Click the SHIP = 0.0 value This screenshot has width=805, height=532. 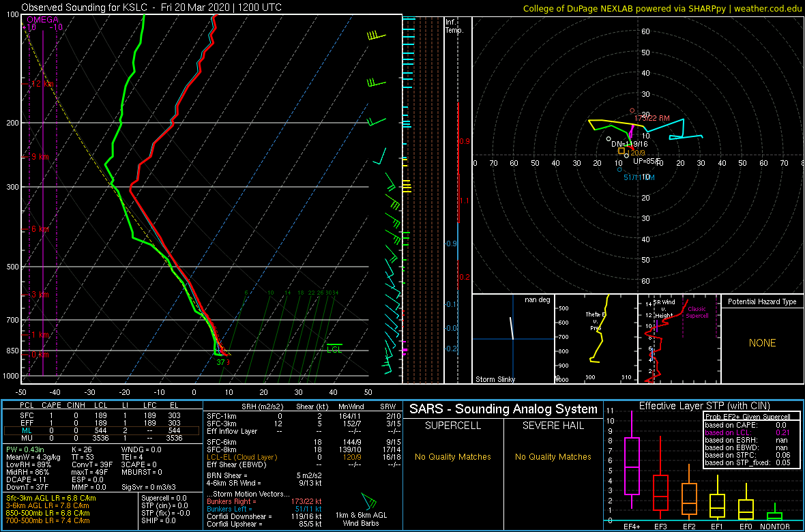[x=158, y=520]
